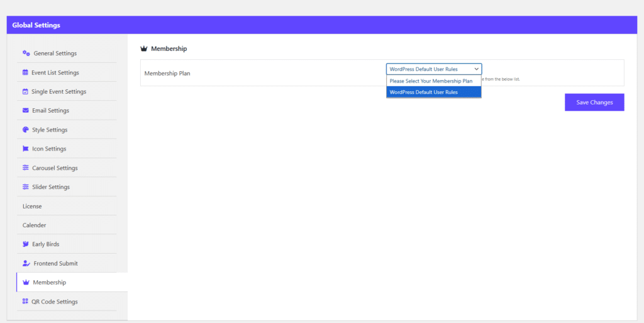644x323 pixels.
Task: Click the Style Settings palette icon
Action: click(25, 130)
